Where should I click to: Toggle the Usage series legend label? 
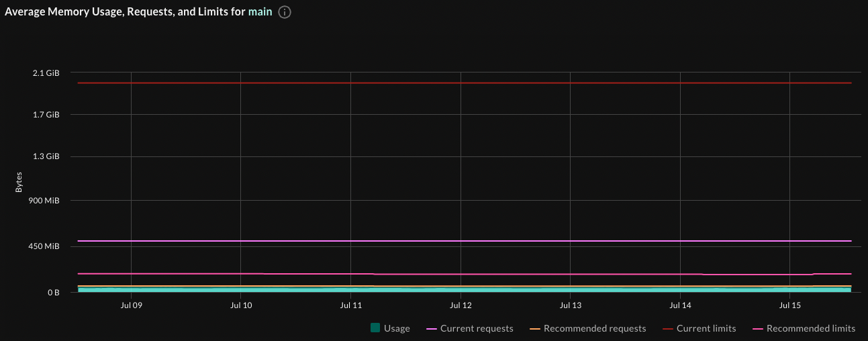pyautogui.click(x=397, y=328)
